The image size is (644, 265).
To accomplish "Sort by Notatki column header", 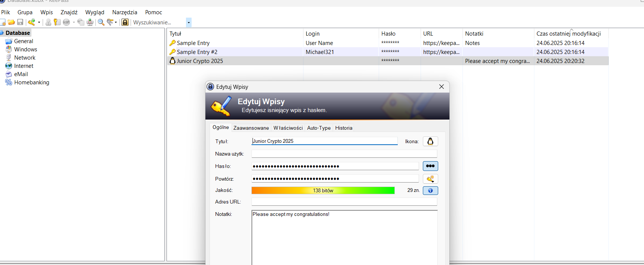I will [x=498, y=34].
